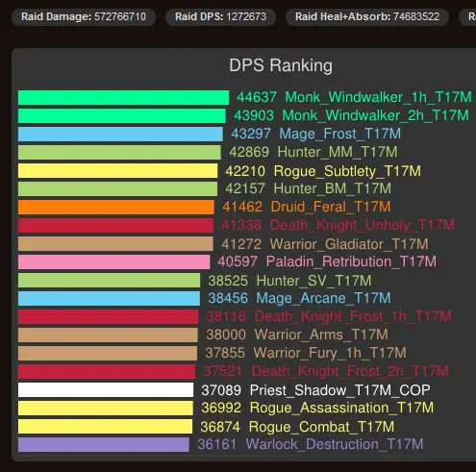476x472 pixels.
Task: Open Warrior_Arms_T17M entry
Action: [321, 335]
